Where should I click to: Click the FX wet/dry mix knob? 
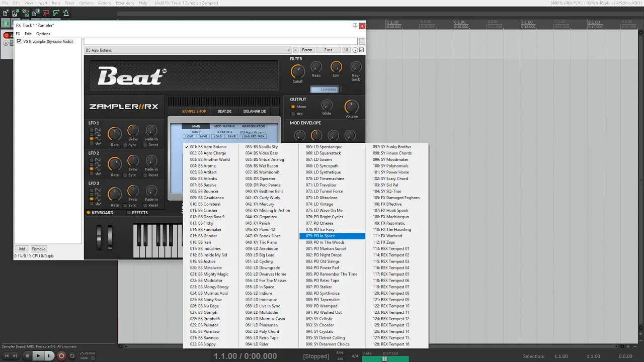355,50
